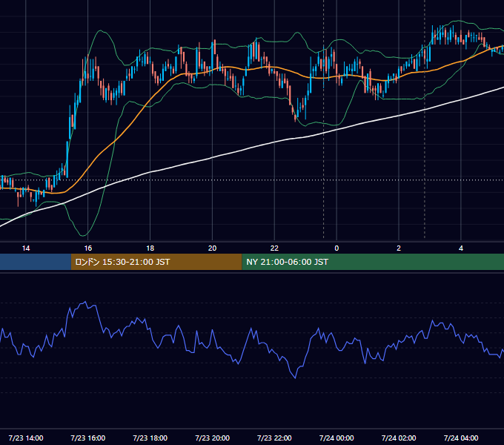Click the 7/23 20:00 time label
The width and height of the screenshot is (504, 445).
click(x=212, y=438)
